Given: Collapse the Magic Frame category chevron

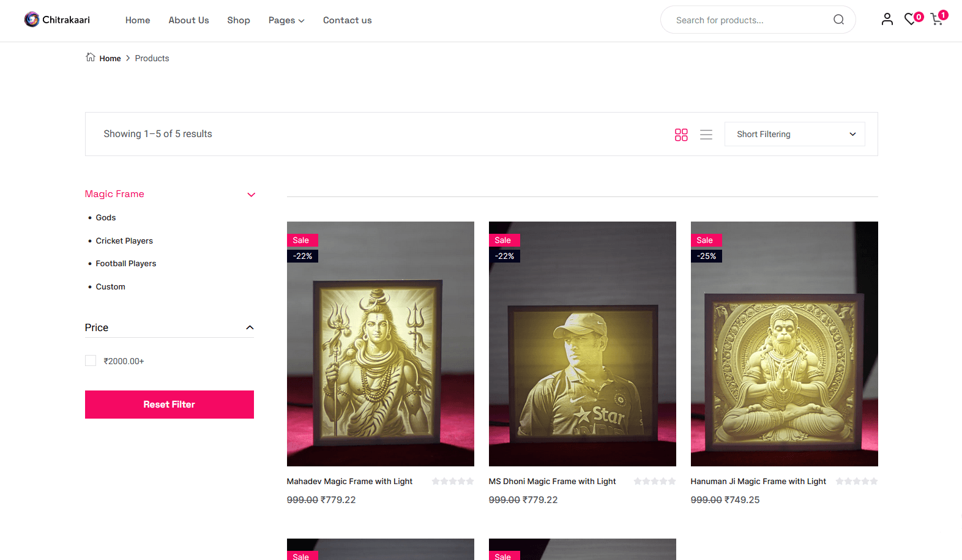Looking at the screenshot, I should click(251, 195).
